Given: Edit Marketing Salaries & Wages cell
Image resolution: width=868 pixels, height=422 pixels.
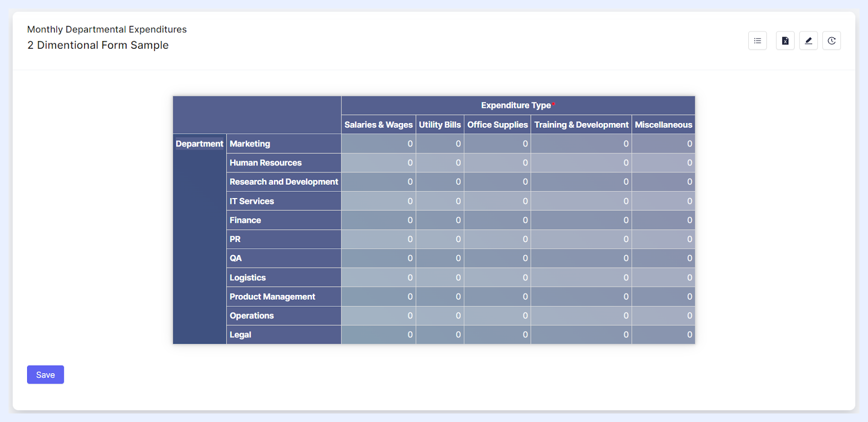Looking at the screenshot, I should 379,144.
